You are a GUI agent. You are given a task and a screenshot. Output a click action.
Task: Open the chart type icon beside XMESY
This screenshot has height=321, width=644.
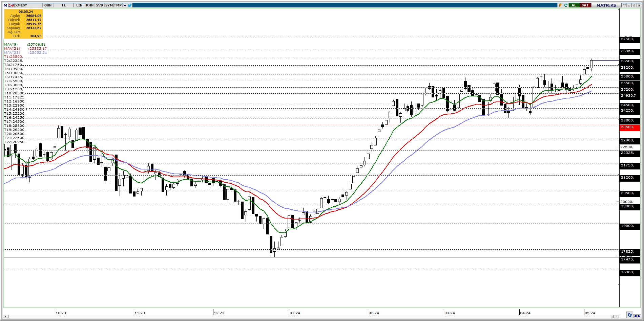(x=11, y=5)
